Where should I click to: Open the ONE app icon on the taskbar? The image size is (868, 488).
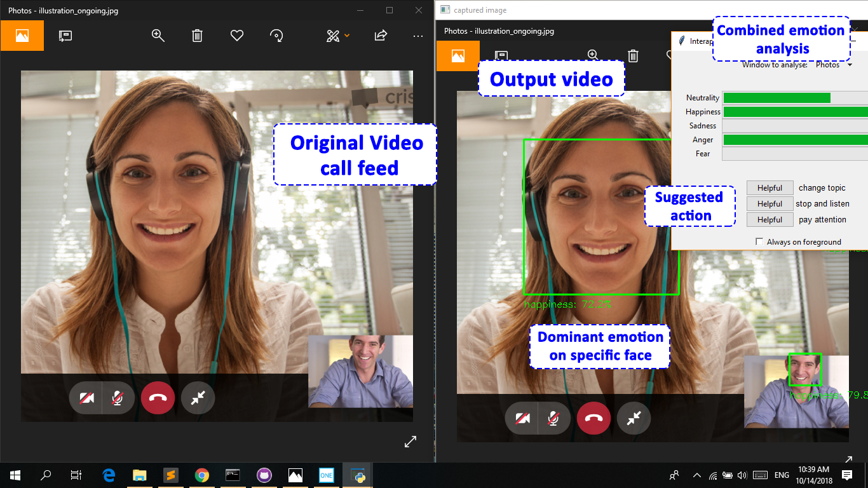pyautogui.click(x=327, y=475)
